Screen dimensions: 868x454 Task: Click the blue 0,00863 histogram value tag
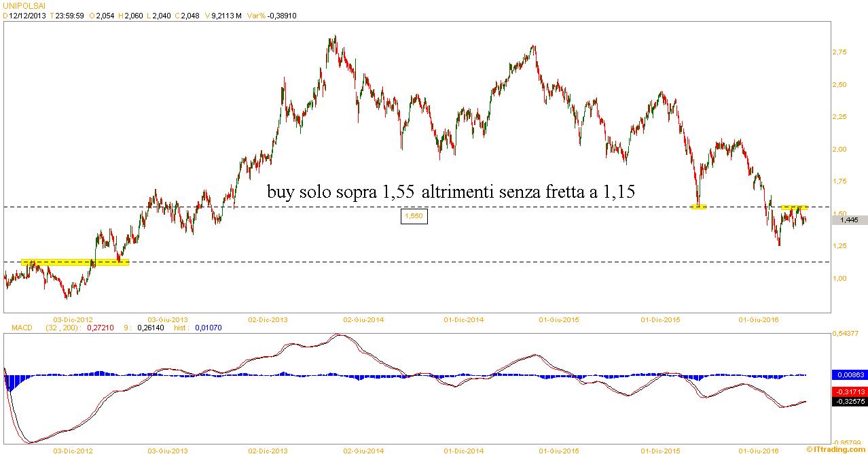point(848,374)
